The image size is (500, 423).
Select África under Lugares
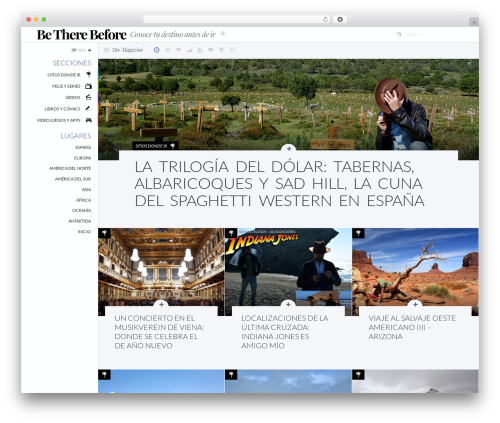[83, 200]
